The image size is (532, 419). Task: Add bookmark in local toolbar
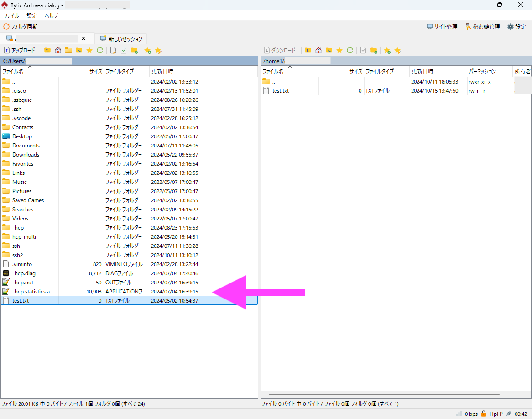[x=147, y=50]
